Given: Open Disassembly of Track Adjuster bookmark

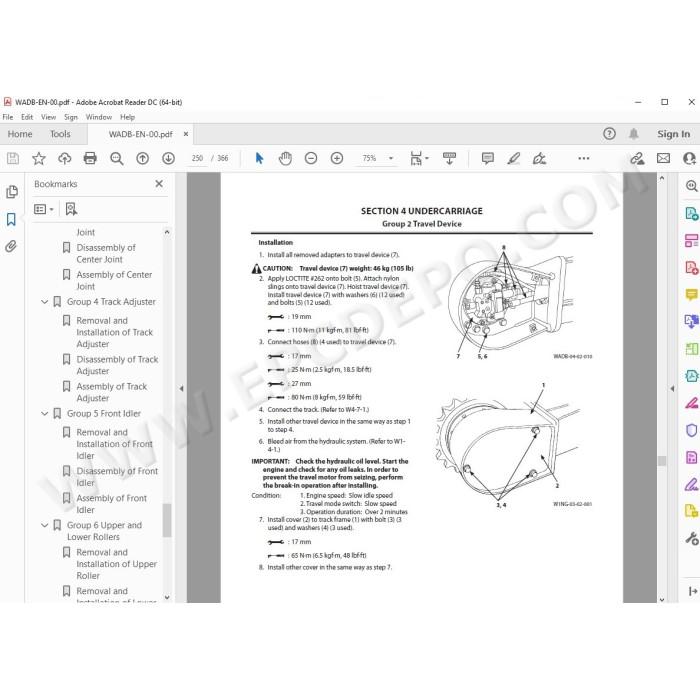Looking at the screenshot, I should (x=117, y=365).
